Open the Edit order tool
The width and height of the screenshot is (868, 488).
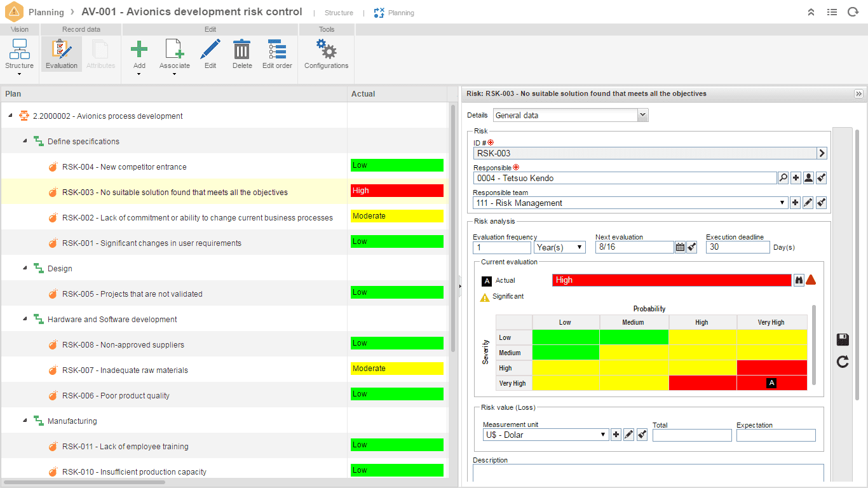277,54
